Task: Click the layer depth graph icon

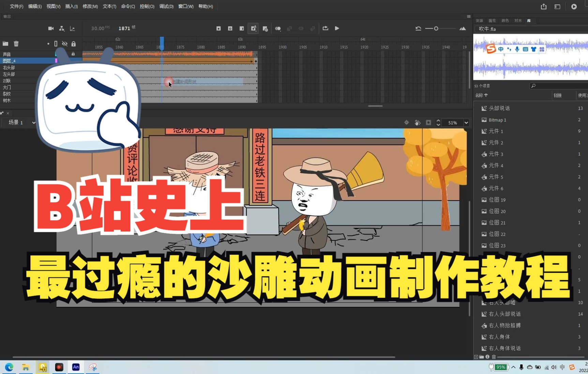Action: coord(72,28)
